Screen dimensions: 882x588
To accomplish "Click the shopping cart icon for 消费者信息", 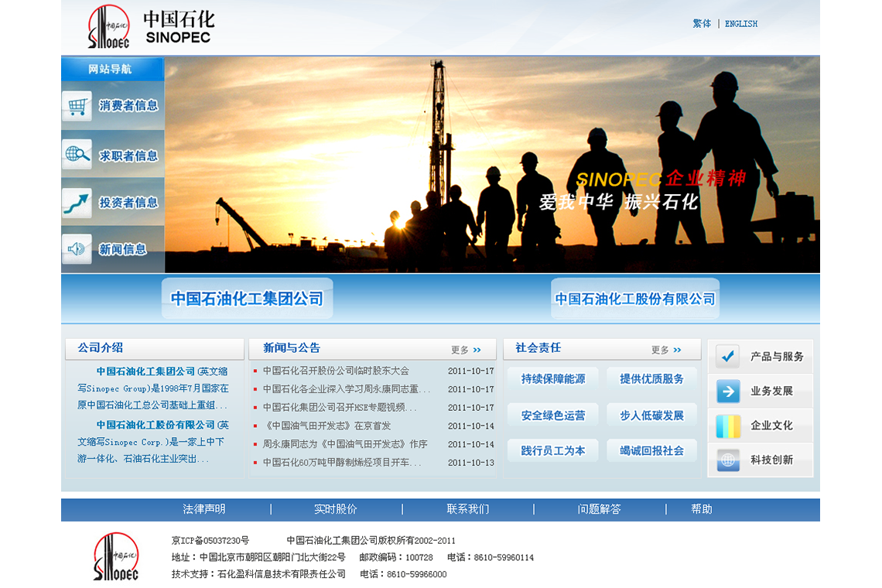I will tap(77, 106).
